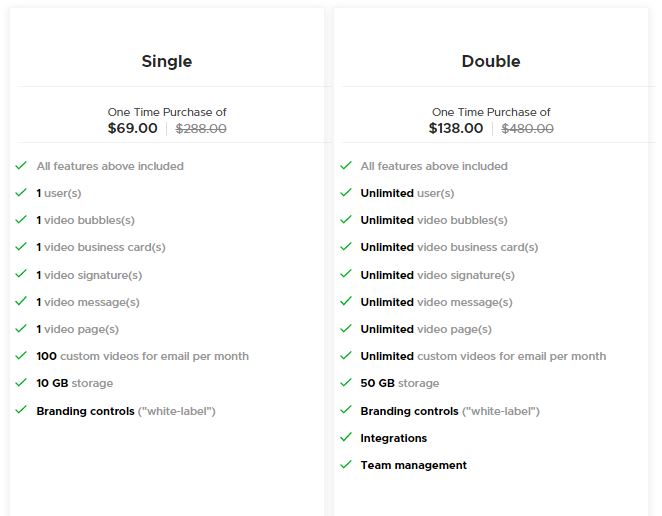Image resolution: width=662 pixels, height=516 pixels.
Task: Click the checkmark next to Team management
Action: point(346,464)
